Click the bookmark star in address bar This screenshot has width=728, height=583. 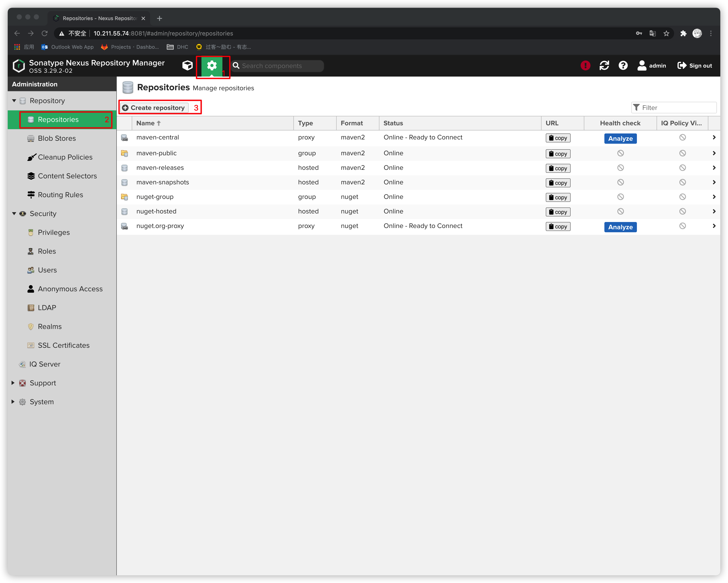(666, 33)
